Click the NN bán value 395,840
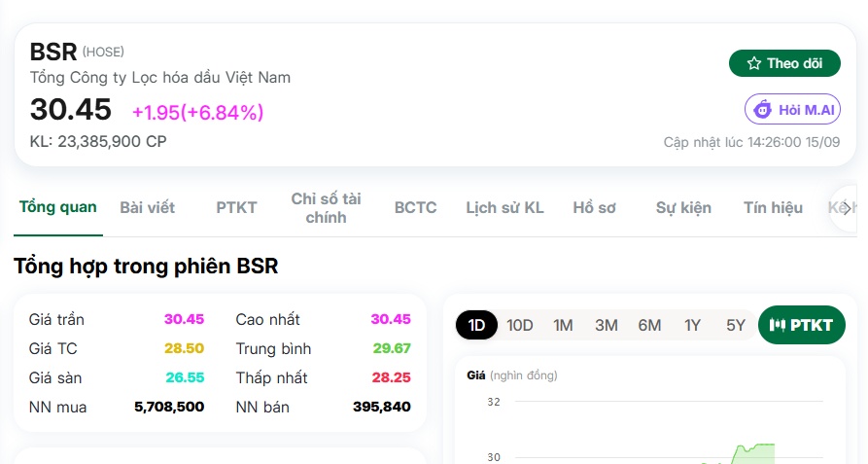Screen dimensions: 868x464 382,407
